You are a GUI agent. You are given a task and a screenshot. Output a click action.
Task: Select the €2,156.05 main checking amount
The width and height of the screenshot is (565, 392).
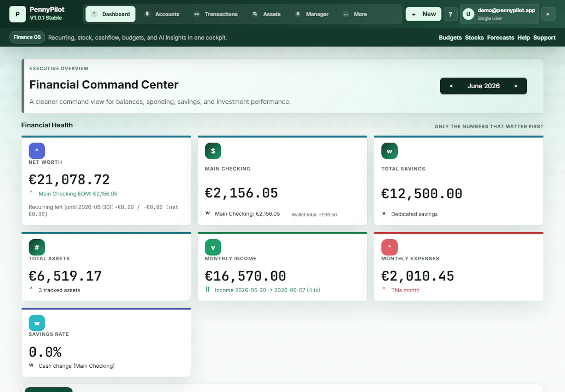click(242, 193)
